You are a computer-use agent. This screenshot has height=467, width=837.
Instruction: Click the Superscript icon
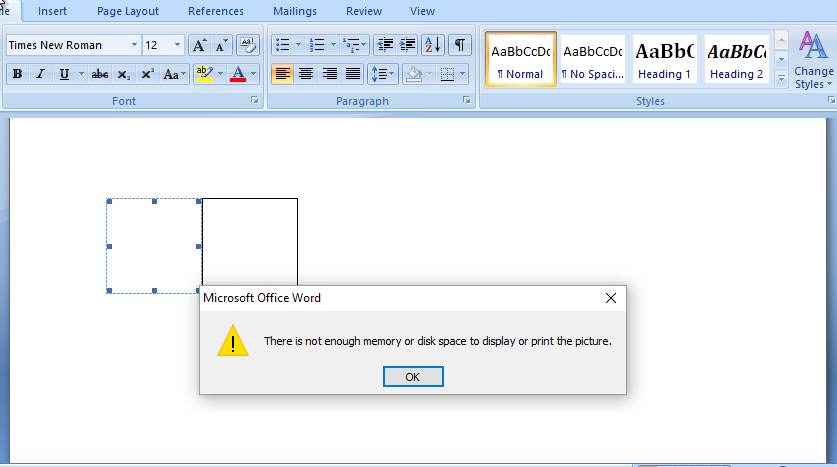[x=147, y=74]
